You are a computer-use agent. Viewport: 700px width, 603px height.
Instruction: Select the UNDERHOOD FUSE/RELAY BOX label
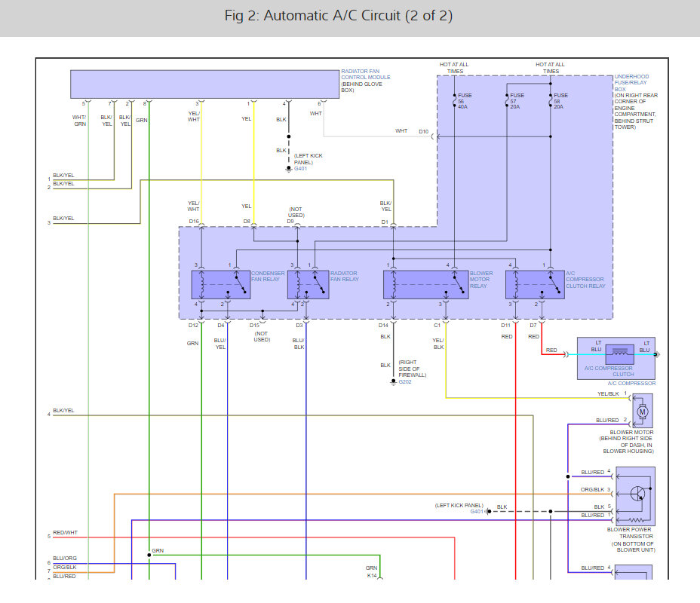pos(631,82)
